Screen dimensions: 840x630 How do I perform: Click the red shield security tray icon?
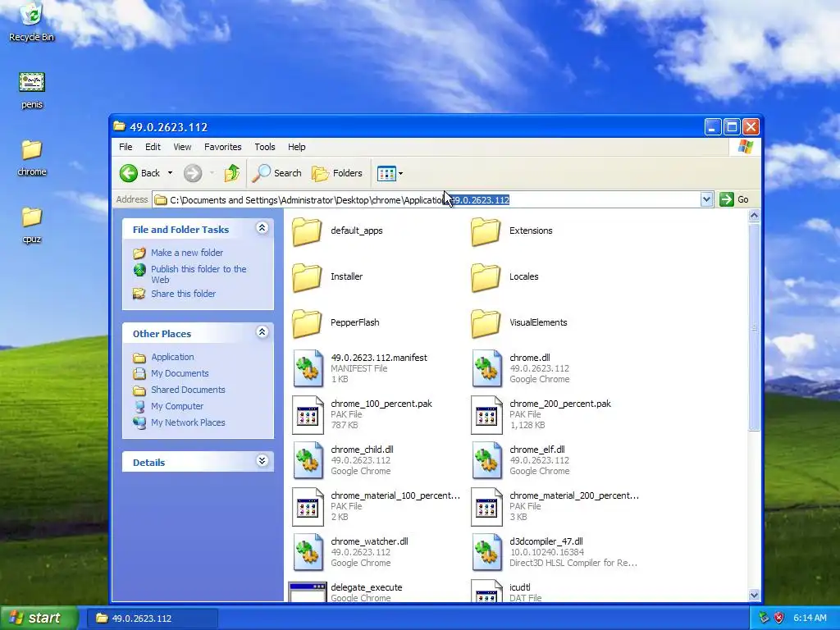[x=779, y=618]
